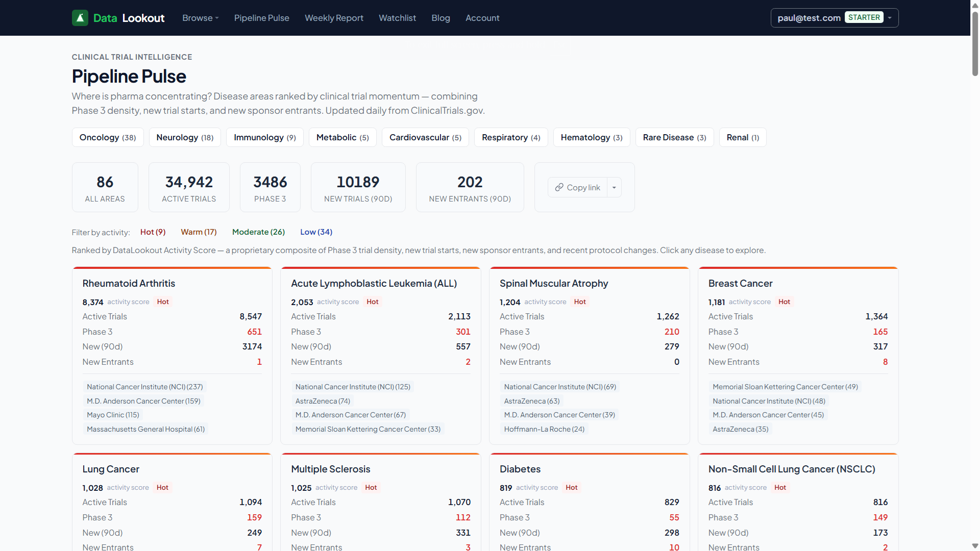Filter activity by Warm (17)

(x=199, y=232)
